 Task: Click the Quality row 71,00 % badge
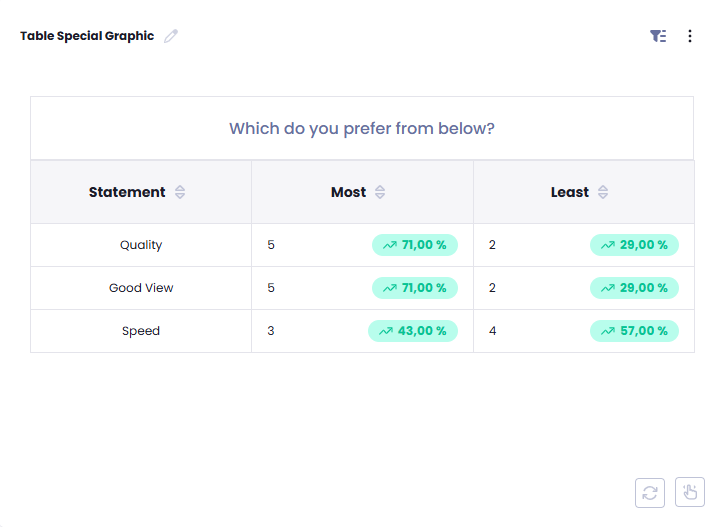(x=414, y=245)
